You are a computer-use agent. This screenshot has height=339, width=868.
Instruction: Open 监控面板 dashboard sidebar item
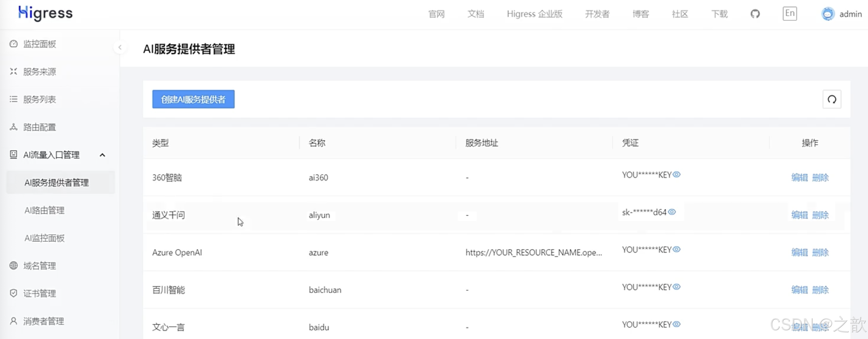point(39,44)
